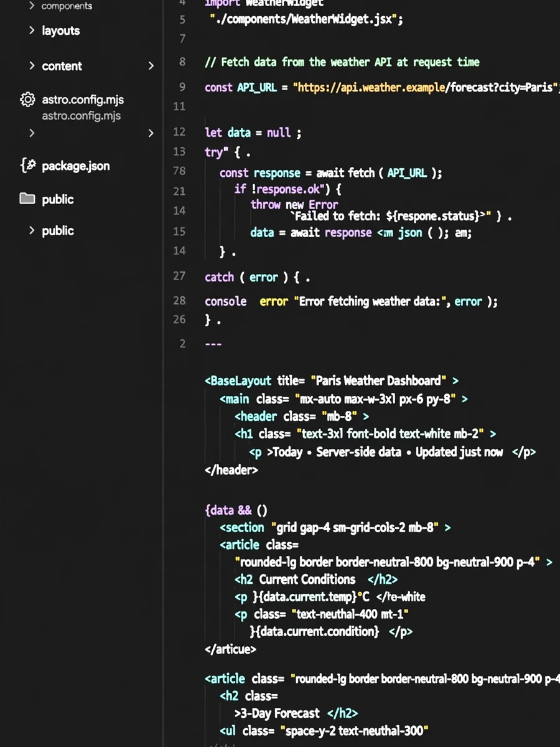Viewport: 560px width, 747px height.
Task: Click "API_URL" inside the fetch call
Action: click(407, 173)
